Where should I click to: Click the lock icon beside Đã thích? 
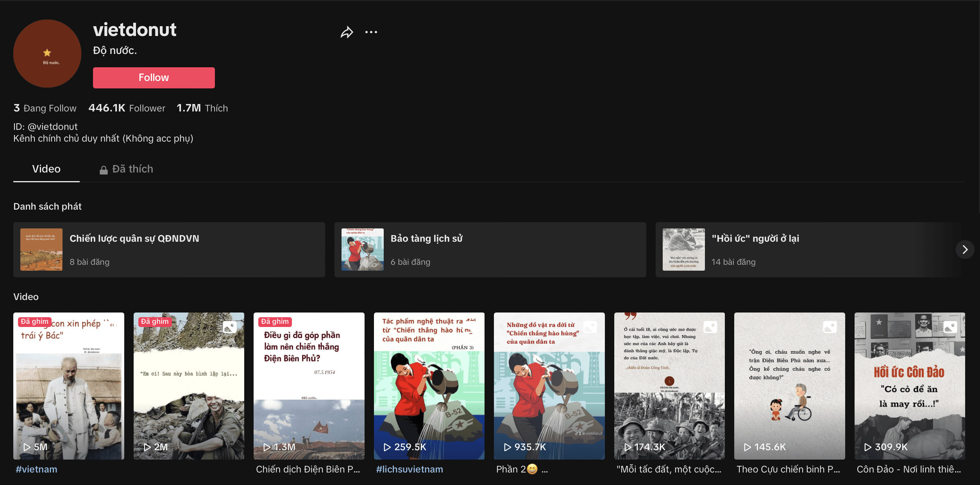point(104,170)
